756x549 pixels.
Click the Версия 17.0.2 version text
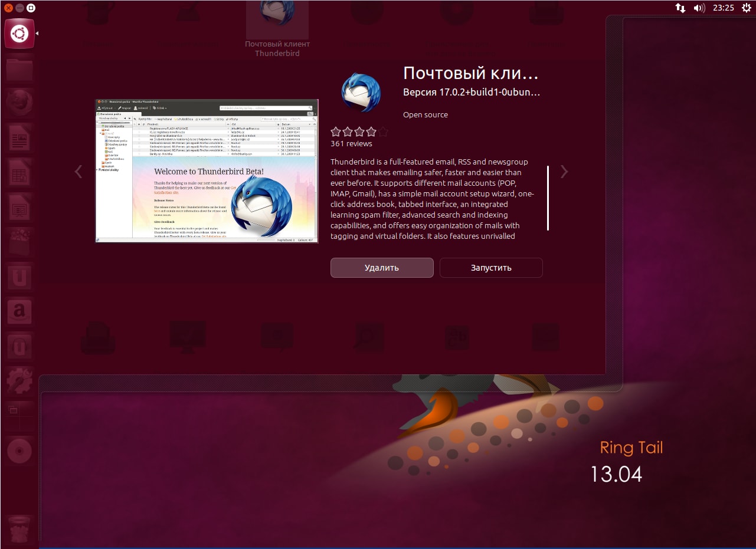(472, 92)
